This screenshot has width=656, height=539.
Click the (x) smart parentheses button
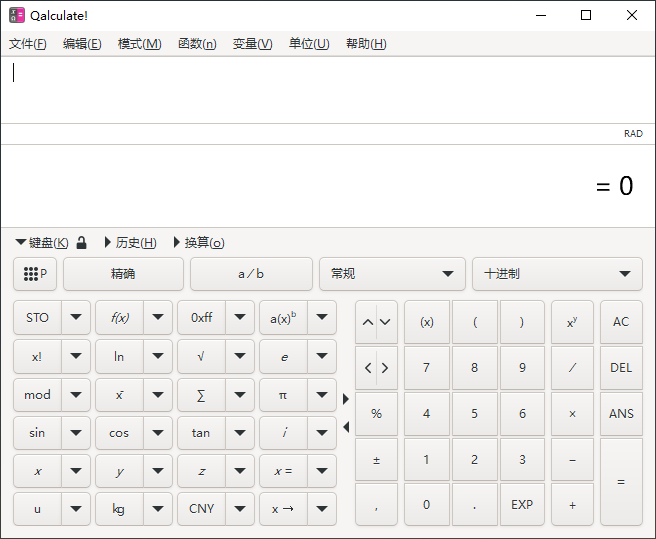point(427,322)
